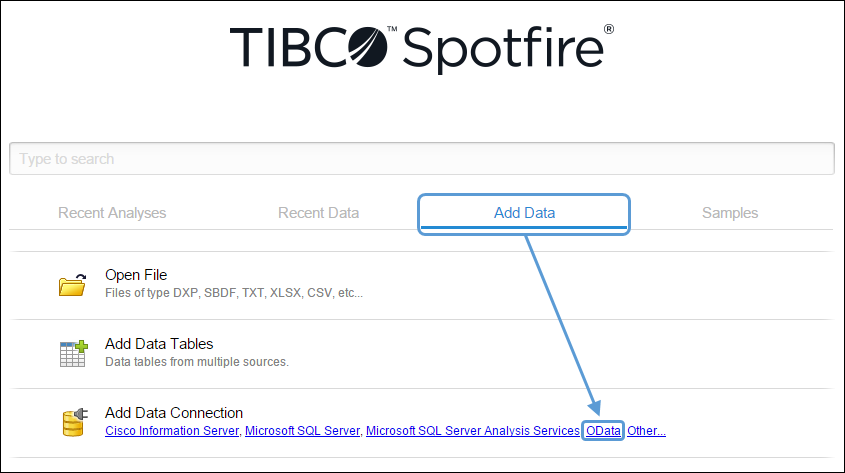Open the Recent Data tab
The height and width of the screenshot is (473, 845).
(318, 213)
